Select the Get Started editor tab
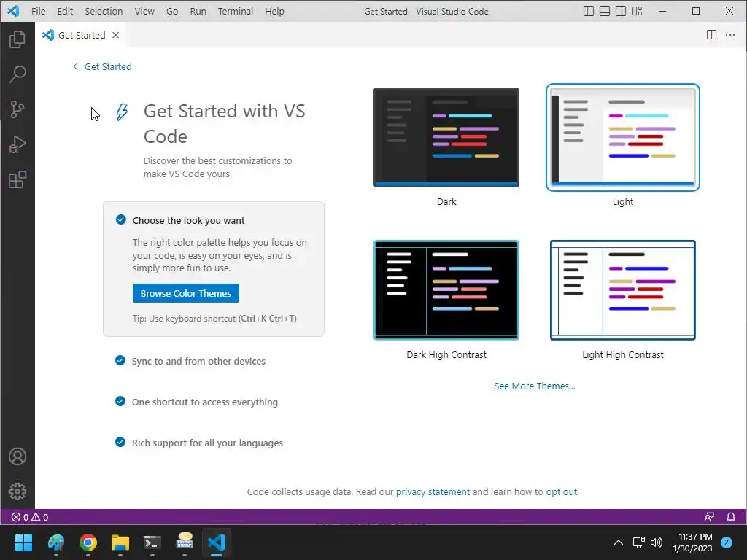747x560 pixels. [x=80, y=35]
